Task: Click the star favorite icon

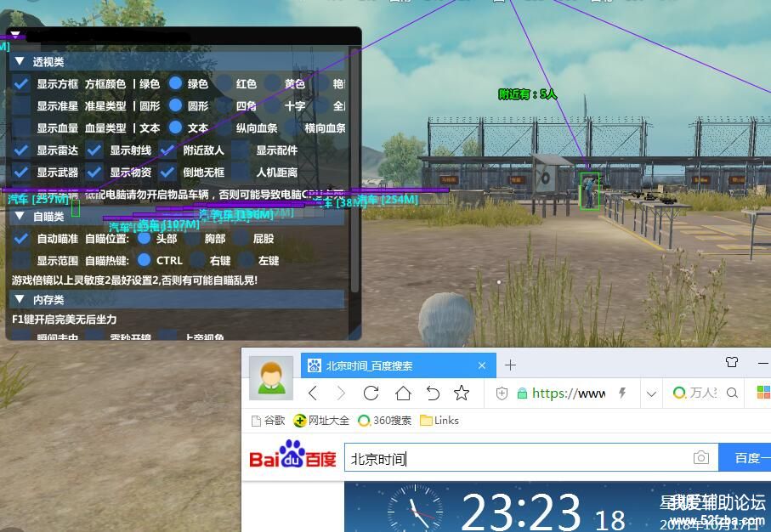Action: pyautogui.click(x=462, y=393)
